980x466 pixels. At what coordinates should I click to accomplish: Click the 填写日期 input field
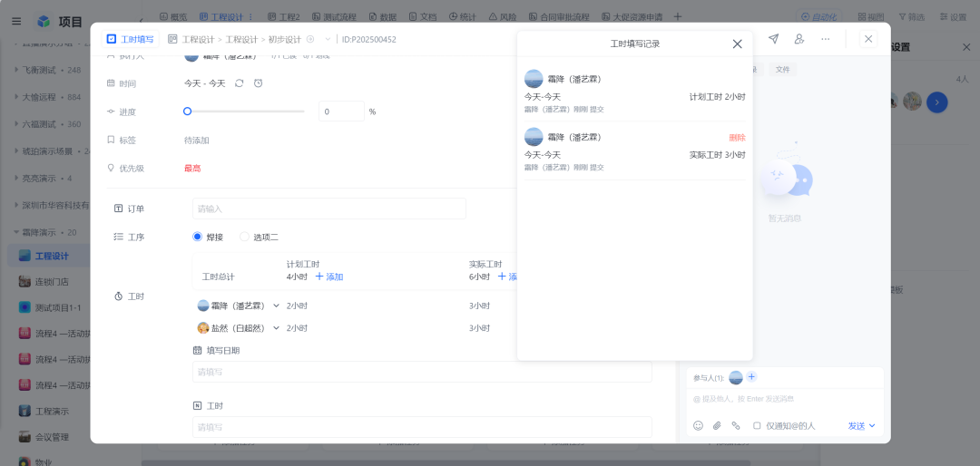[422, 372]
